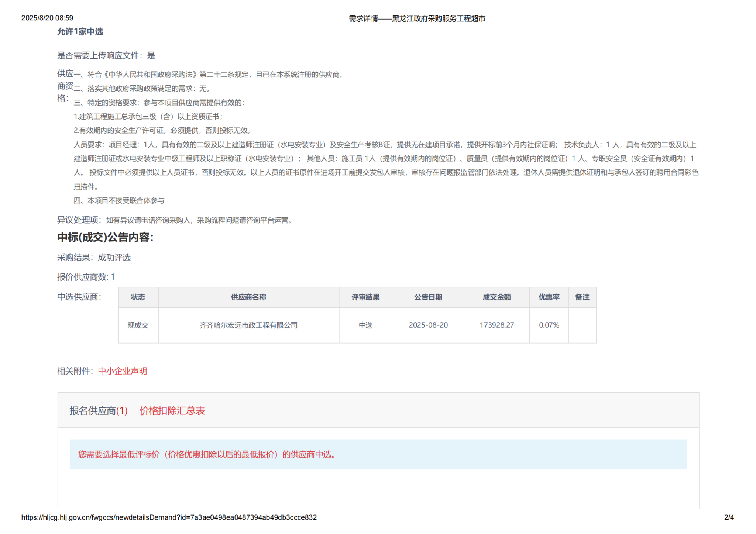Click the 现成交 status cell
The height and width of the screenshot is (534, 756).
click(x=138, y=325)
